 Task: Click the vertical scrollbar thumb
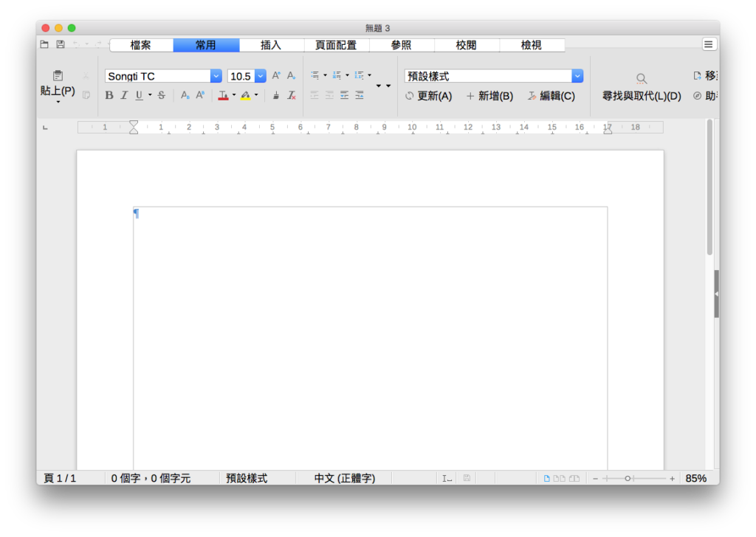(709, 188)
